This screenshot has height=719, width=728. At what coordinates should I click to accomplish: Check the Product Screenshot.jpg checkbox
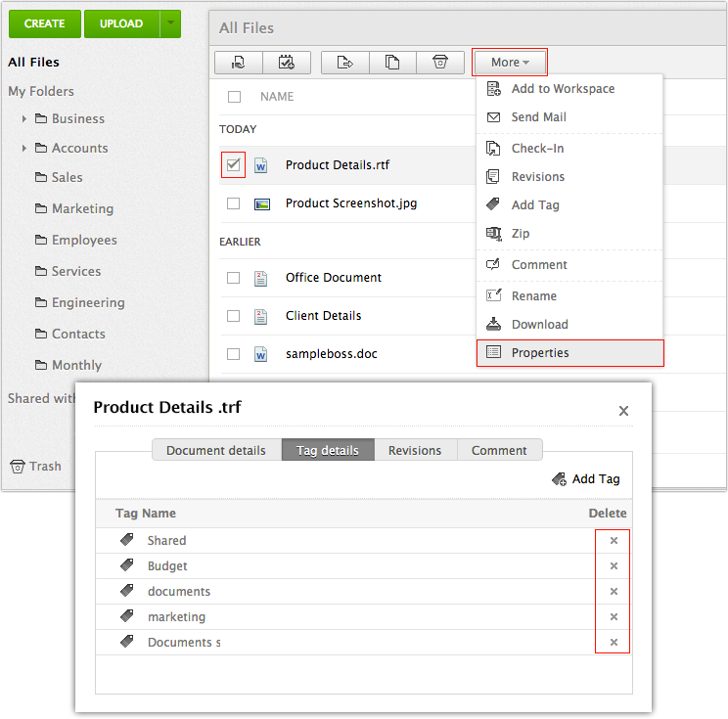[x=234, y=203]
